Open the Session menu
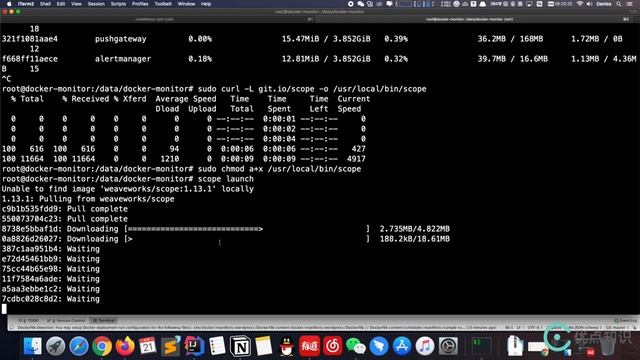Viewport: 640px width, 360px height. [x=96, y=4]
